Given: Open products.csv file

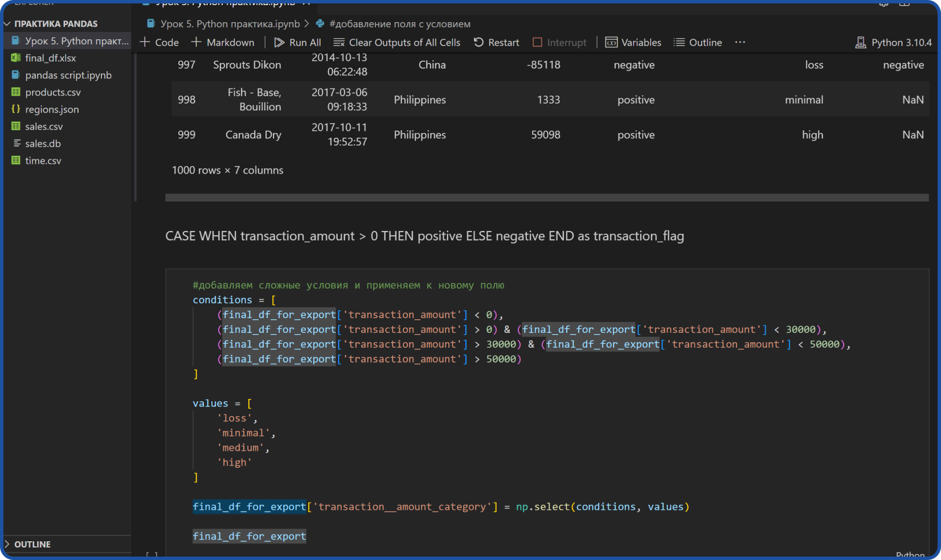Looking at the screenshot, I should [x=67, y=92].
